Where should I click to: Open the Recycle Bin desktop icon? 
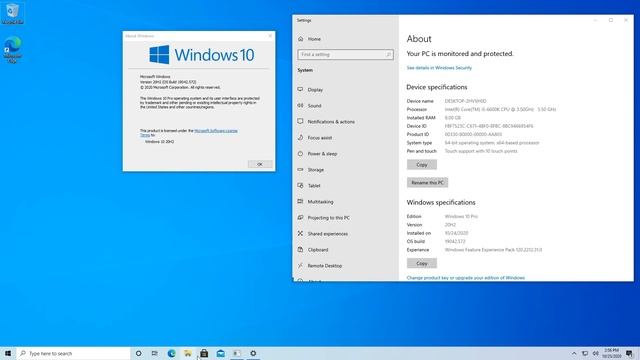point(12,13)
